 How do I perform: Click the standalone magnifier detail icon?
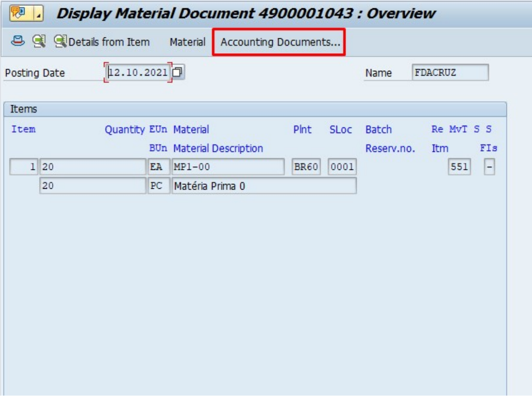point(39,42)
